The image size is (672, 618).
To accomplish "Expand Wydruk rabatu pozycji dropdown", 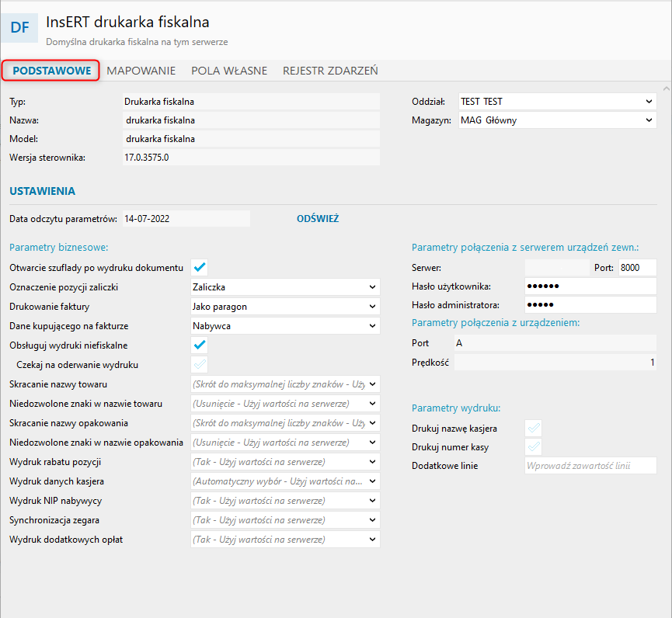I will [285, 462].
